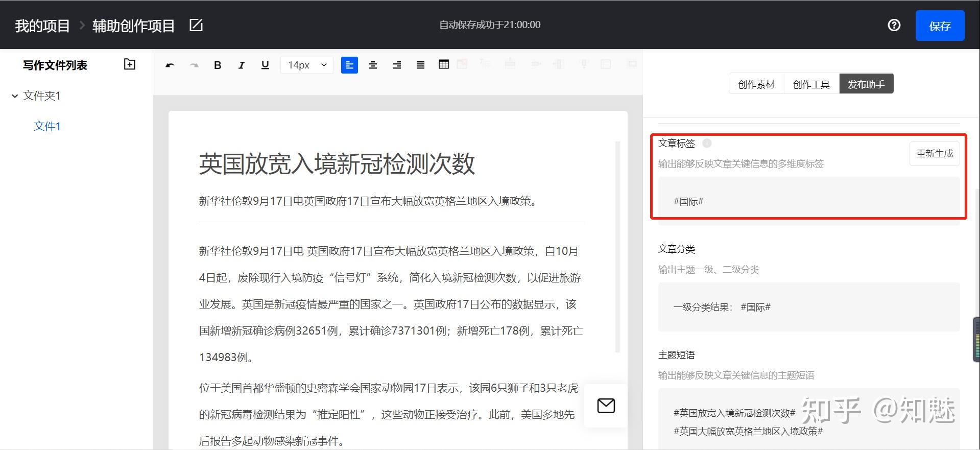Select right text alignment

[x=397, y=65]
